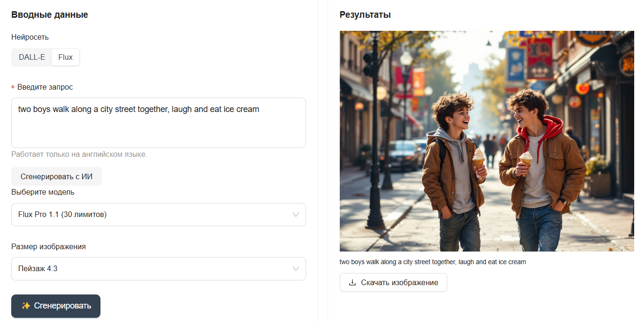The width and height of the screenshot is (644, 322).
Task: Click the caption text beneath the generated image
Action: click(x=433, y=262)
